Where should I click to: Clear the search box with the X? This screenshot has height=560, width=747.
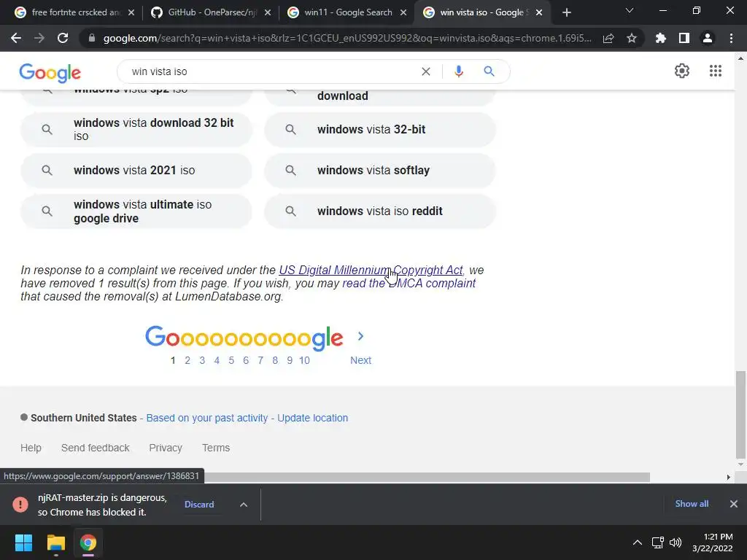pyautogui.click(x=426, y=71)
